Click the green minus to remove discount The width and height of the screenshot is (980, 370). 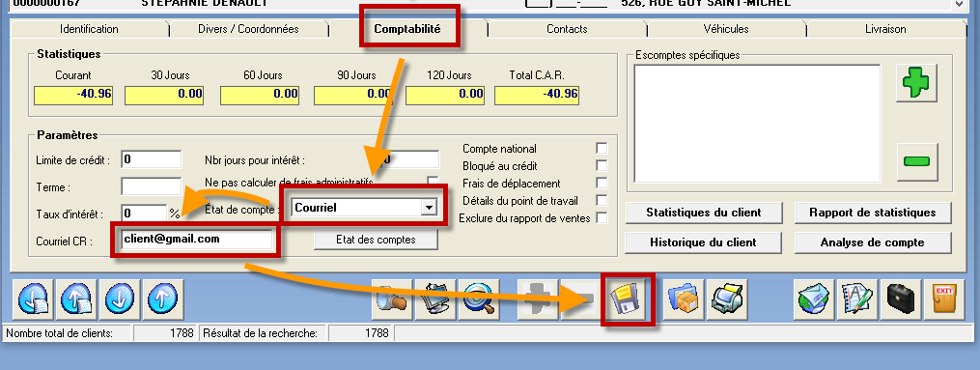click(x=916, y=162)
